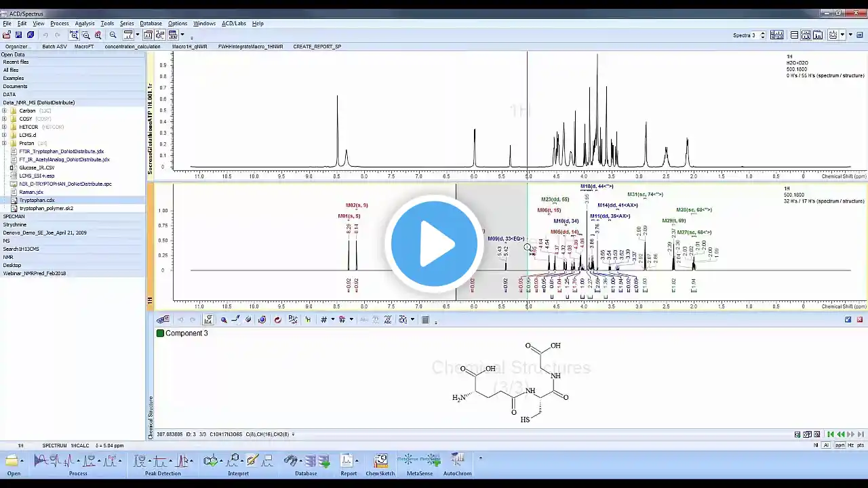Click the first Process group icon
Image resolution: width=868 pixels, height=488 pixels.
click(x=40, y=461)
